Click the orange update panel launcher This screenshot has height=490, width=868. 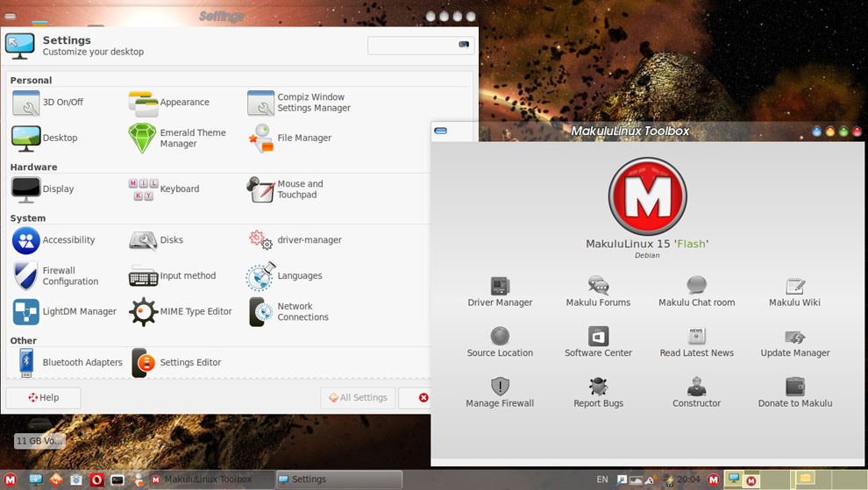56,480
